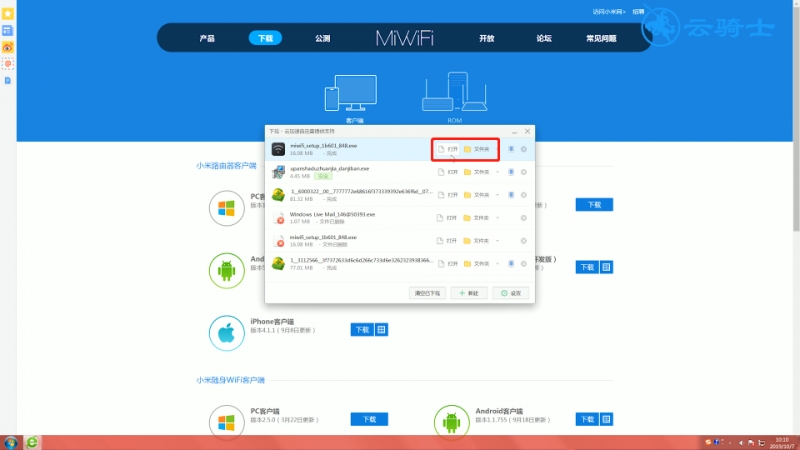The image size is (800, 450).
Task: Click the Windows logo beside the partly hidden PC entry
Action: [x=227, y=208]
